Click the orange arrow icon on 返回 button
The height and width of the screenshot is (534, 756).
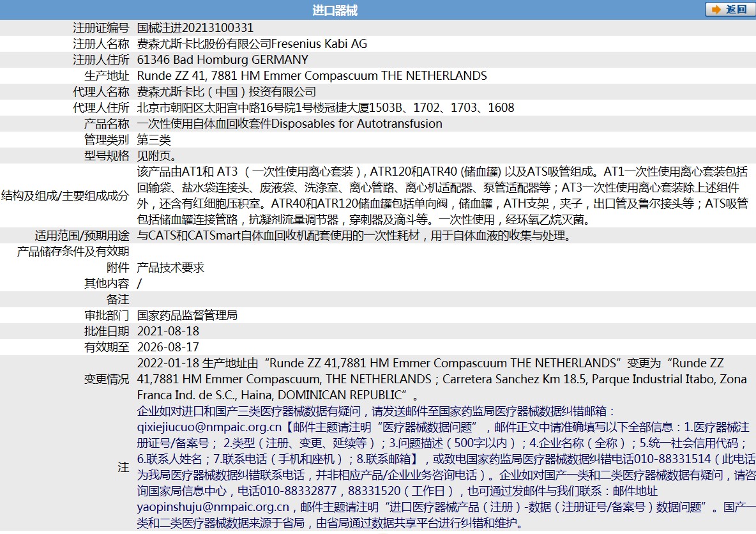pos(716,10)
